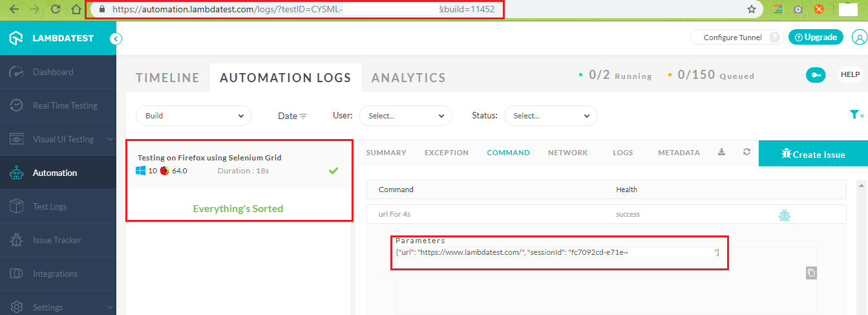868x315 pixels.
Task: Click the download logs icon
Action: tap(722, 153)
